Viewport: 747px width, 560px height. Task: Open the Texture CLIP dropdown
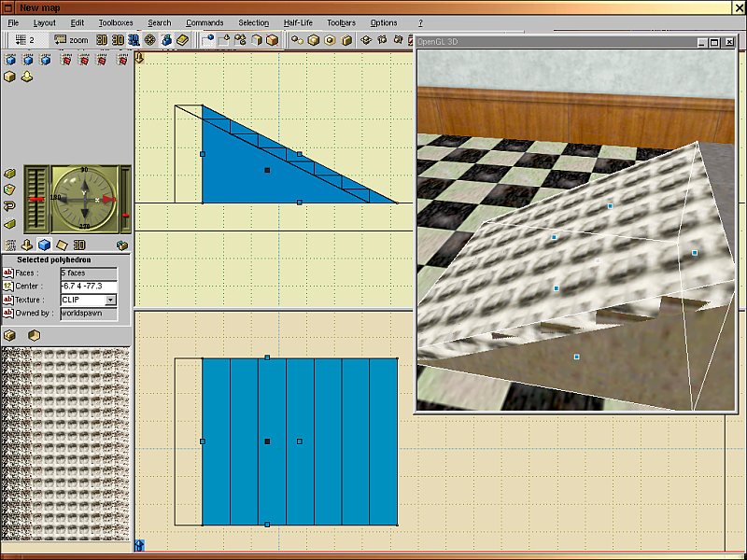coord(110,301)
